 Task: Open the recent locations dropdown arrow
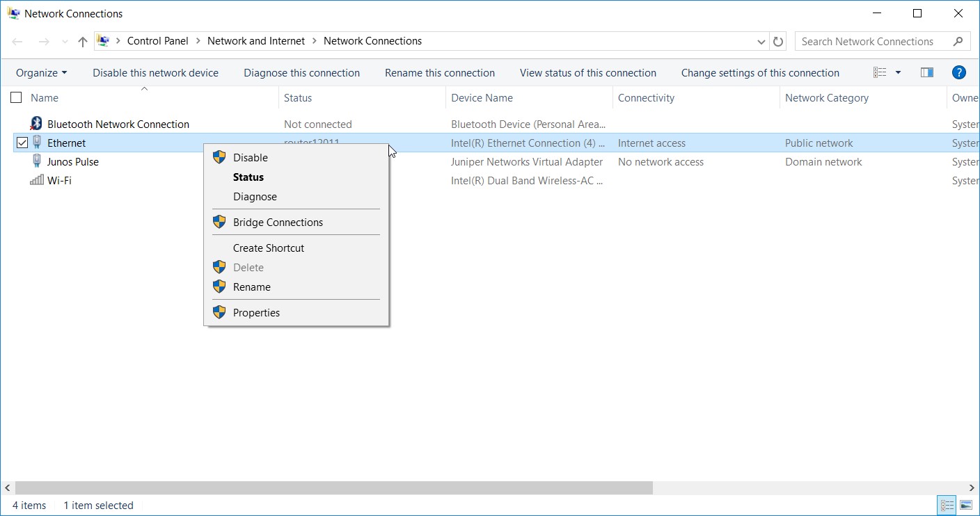[65, 42]
